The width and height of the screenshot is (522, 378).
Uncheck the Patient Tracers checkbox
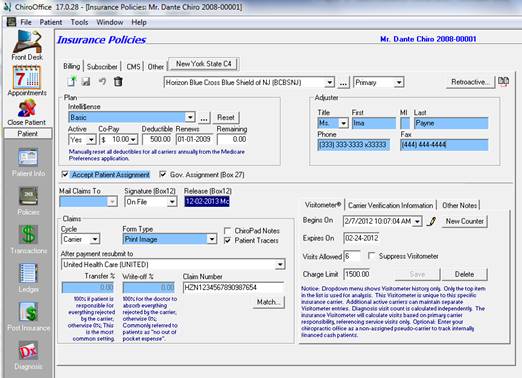click(227, 240)
